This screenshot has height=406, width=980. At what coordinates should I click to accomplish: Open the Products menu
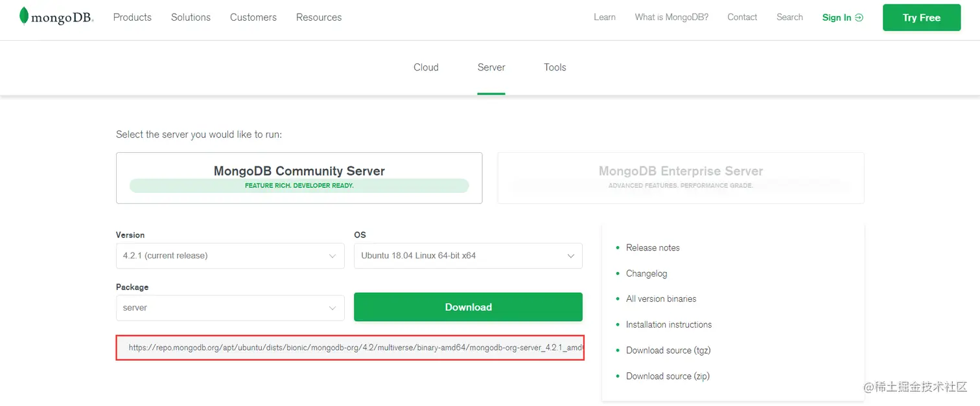click(x=132, y=17)
